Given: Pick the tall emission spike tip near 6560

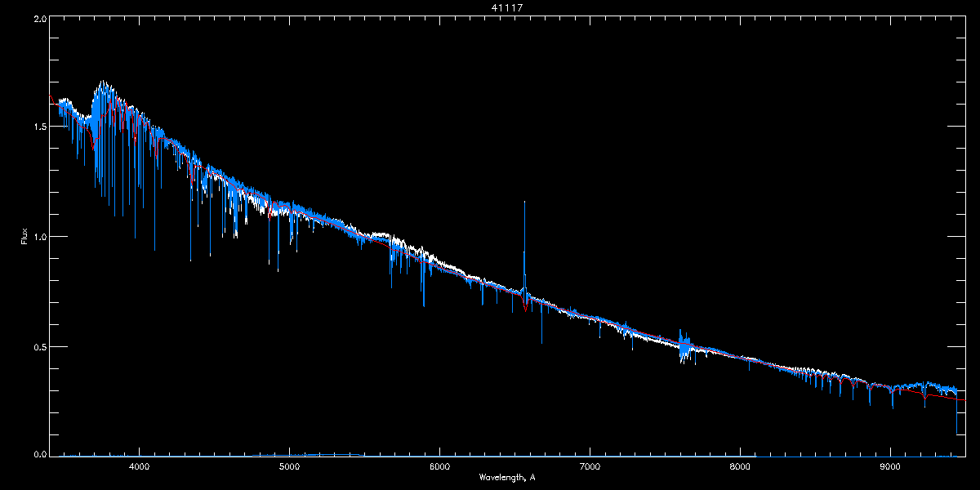Looking at the screenshot, I should tap(524, 203).
